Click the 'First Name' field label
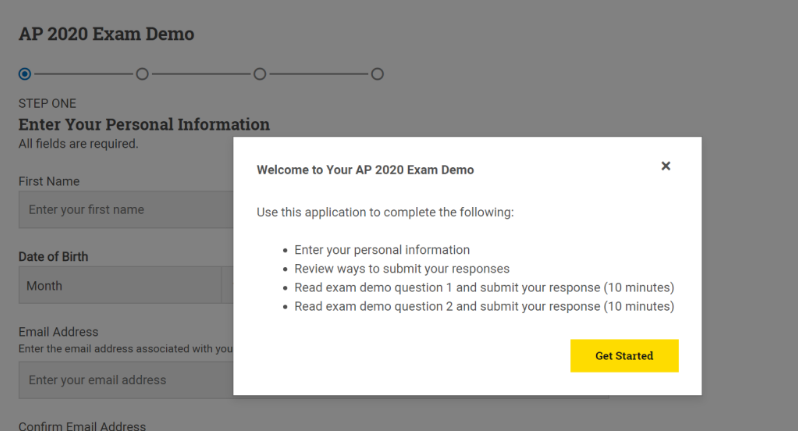Viewport: 798px width, 431px height. (49, 182)
